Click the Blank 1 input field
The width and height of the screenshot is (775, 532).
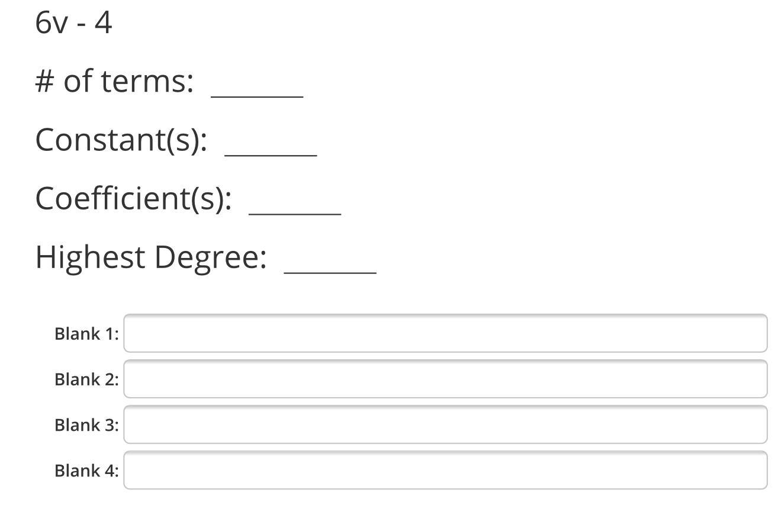[x=445, y=333]
